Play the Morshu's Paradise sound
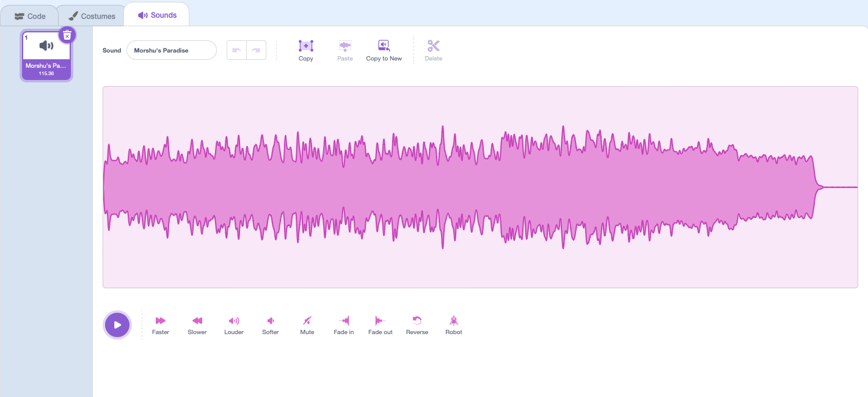This screenshot has height=397, width=868. click(117, 325)
